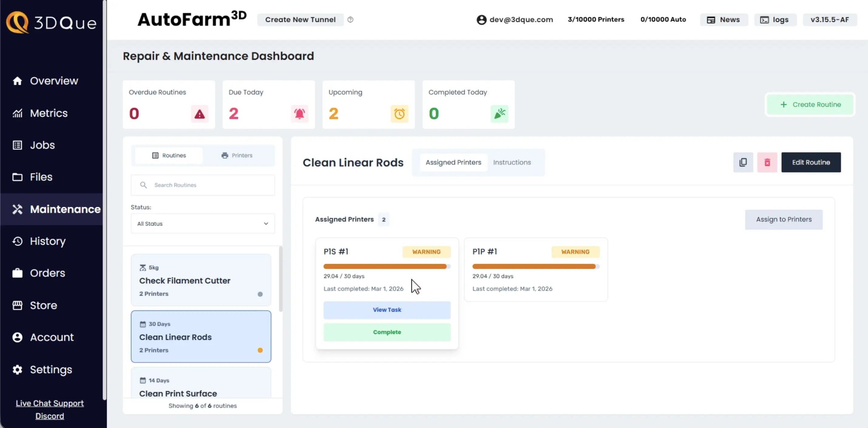Click View Task on P1S #1
The height and width of the screenshot is (428, 868).
pyautogui.click(x=387, y=310)
